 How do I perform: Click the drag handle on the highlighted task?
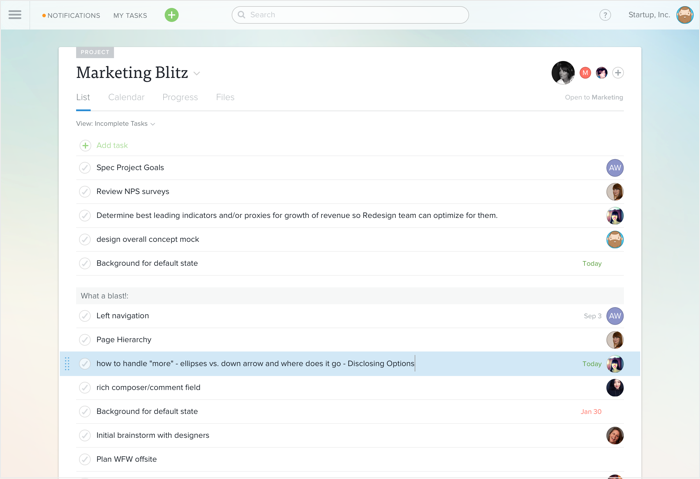[x=67, y=364]
